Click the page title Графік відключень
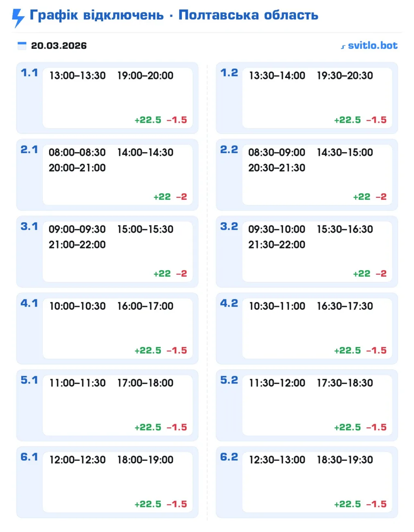 pos(97,15)
